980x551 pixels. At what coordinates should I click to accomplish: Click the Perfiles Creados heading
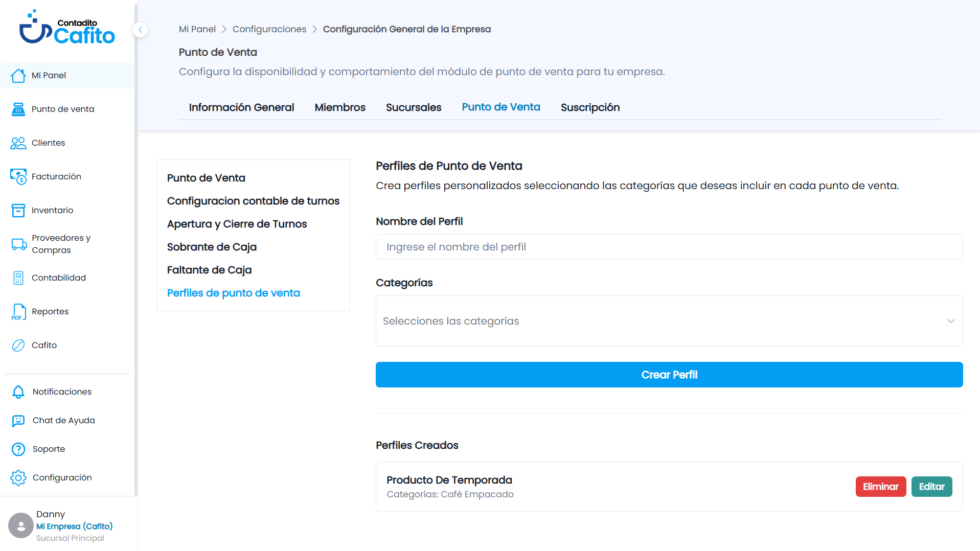tap(417, 445)
